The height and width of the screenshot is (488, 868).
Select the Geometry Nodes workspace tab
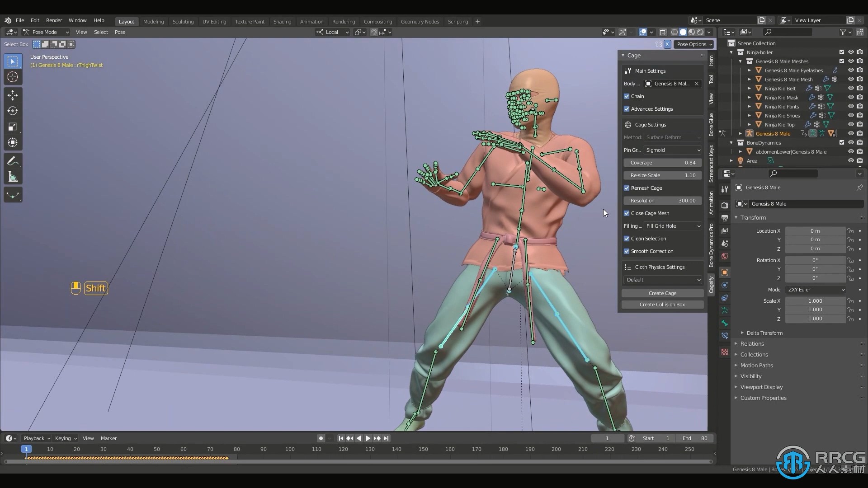coord(420,21)
